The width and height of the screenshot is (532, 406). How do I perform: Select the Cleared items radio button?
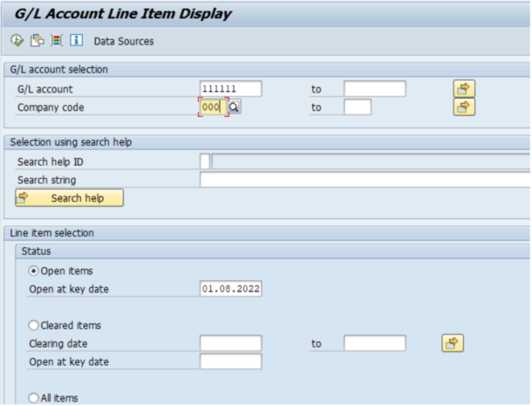[x=35, y=325]
